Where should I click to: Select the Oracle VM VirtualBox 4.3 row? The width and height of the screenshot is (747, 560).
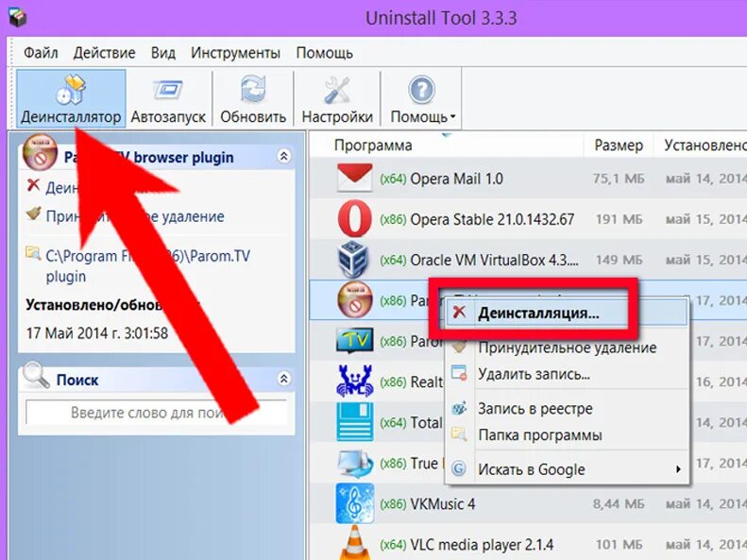point(528,260)
